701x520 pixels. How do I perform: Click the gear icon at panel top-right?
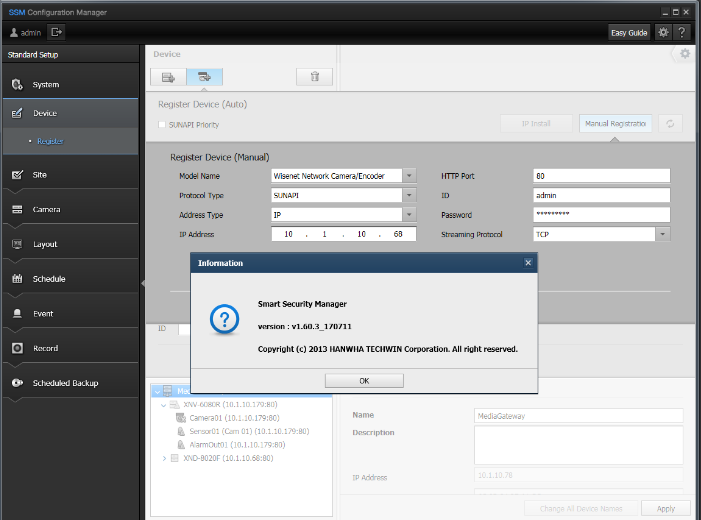point(685,54)
